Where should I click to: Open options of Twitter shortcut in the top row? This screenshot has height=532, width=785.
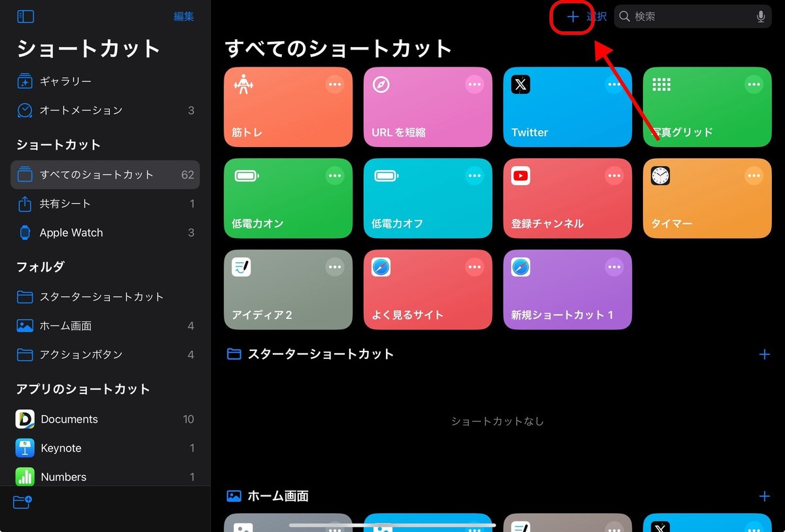click(614, 84)
